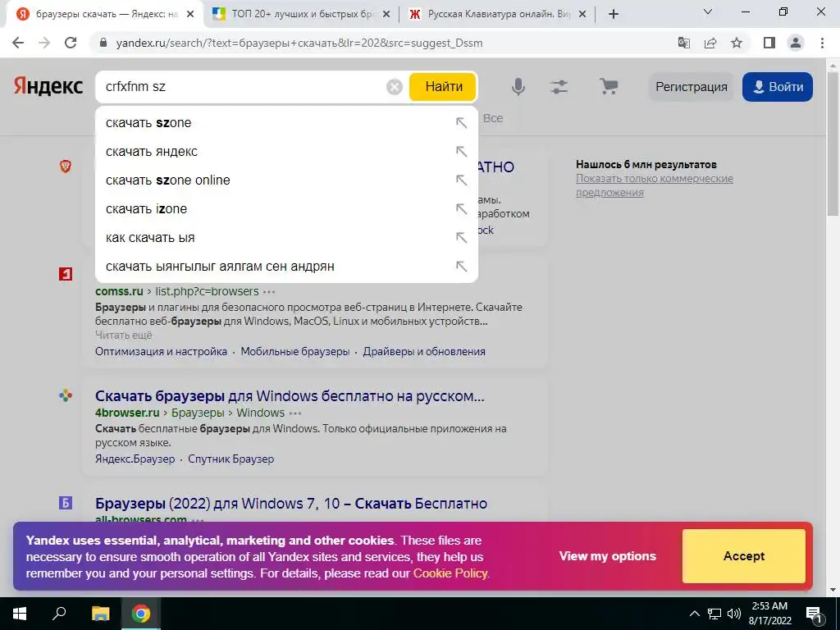Open more options dots for comss.ru result
840x630 pixels.
click(x=269, y=292)
